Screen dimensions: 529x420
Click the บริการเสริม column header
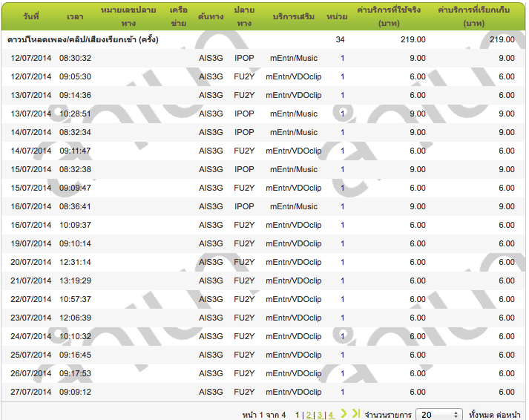tap(294, 16)
